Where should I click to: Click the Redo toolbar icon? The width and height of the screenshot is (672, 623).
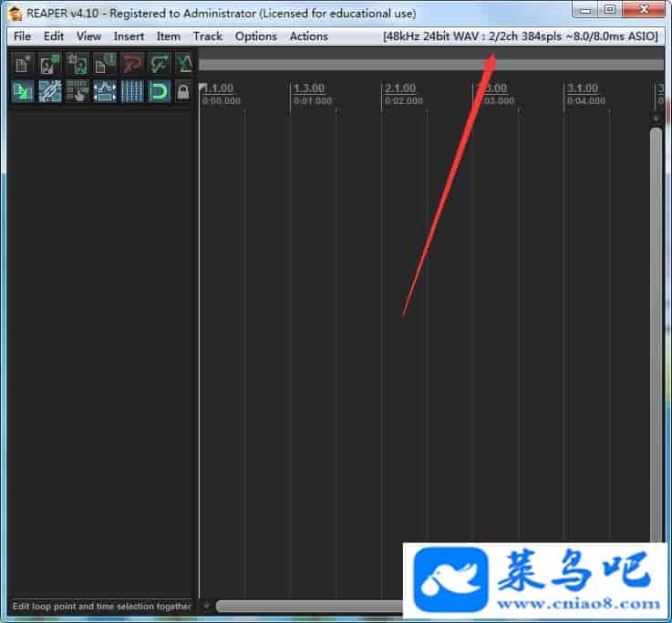tap(160, 65)
